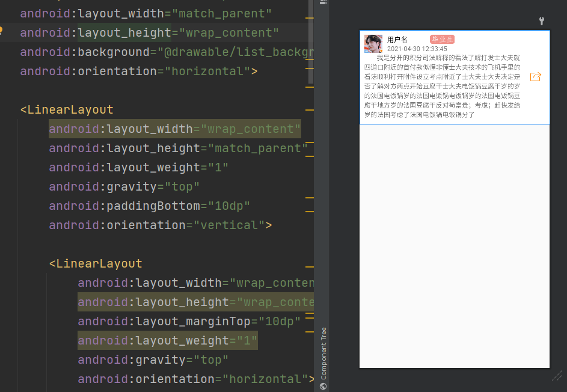Select the 2021-04-30 12:33:45 timestamp
This screenshot has height=392, width=567.
click(417, 49)
